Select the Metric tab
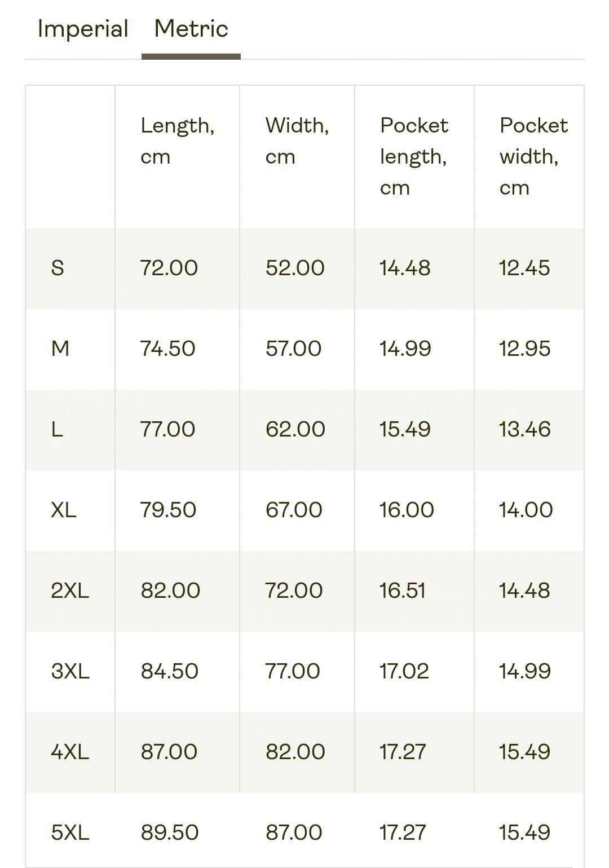The width and height of the screenshot is (609, 868). (191, 29)
